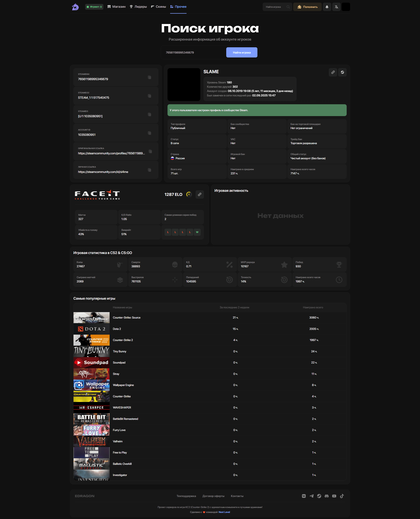Open the VK social link in footer

304,496
